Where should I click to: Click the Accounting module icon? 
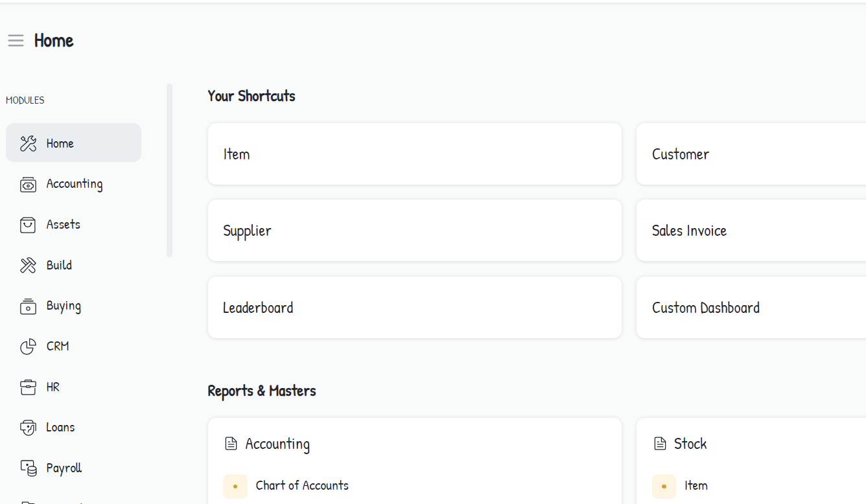point(28,185)
